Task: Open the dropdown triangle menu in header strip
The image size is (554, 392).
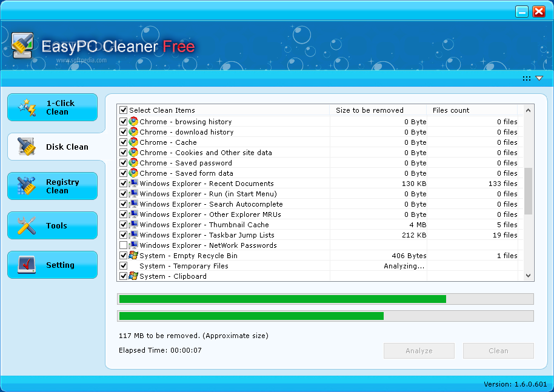Action: click(539, 78)
